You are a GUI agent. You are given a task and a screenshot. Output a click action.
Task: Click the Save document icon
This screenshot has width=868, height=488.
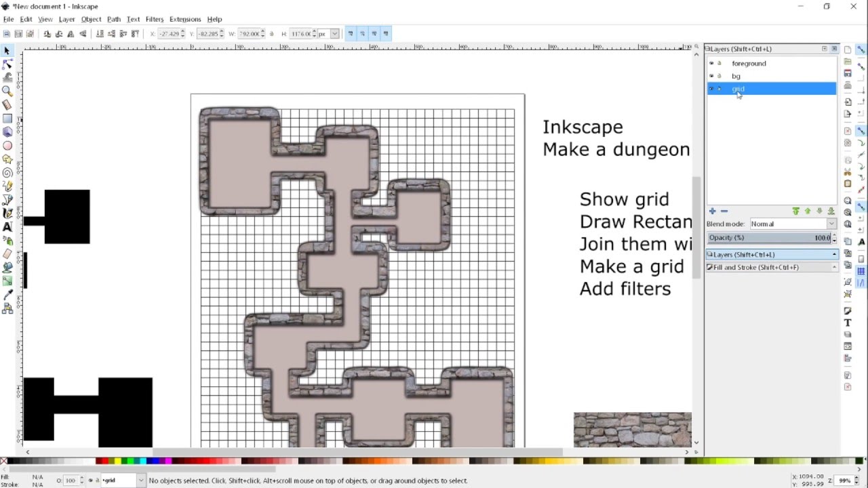point(848,73)
